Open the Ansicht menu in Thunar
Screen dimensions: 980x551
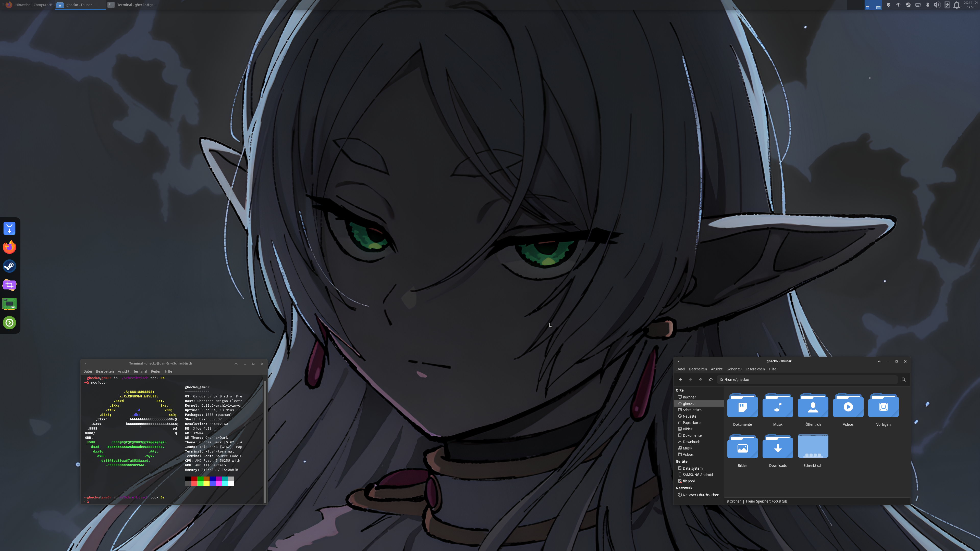pos(716,369)
